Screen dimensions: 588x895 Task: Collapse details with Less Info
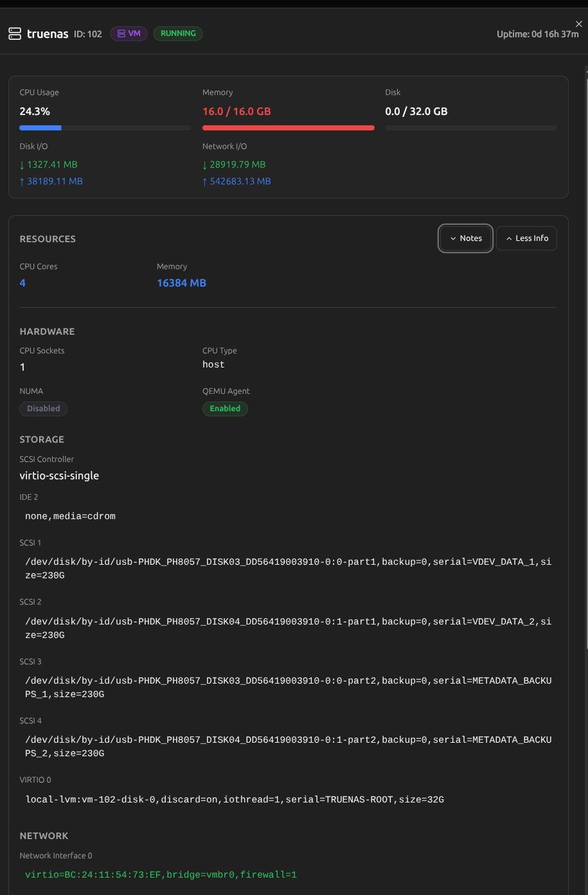point(526,238)
